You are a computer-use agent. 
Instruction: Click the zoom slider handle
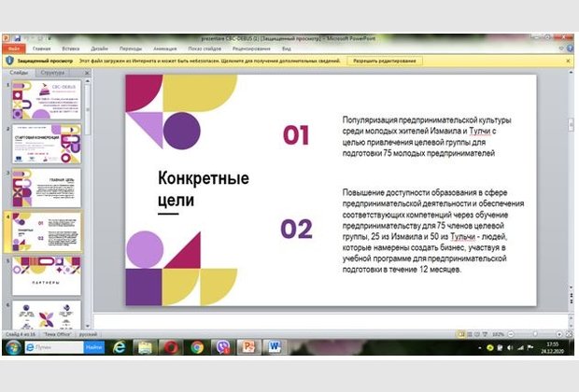pyautogui.click(x=535, y=334)
